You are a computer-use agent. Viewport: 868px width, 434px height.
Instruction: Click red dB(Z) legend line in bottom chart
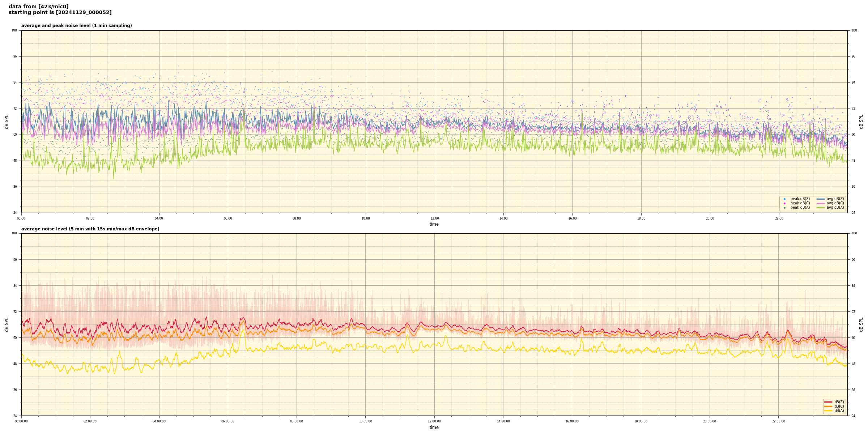828,402
